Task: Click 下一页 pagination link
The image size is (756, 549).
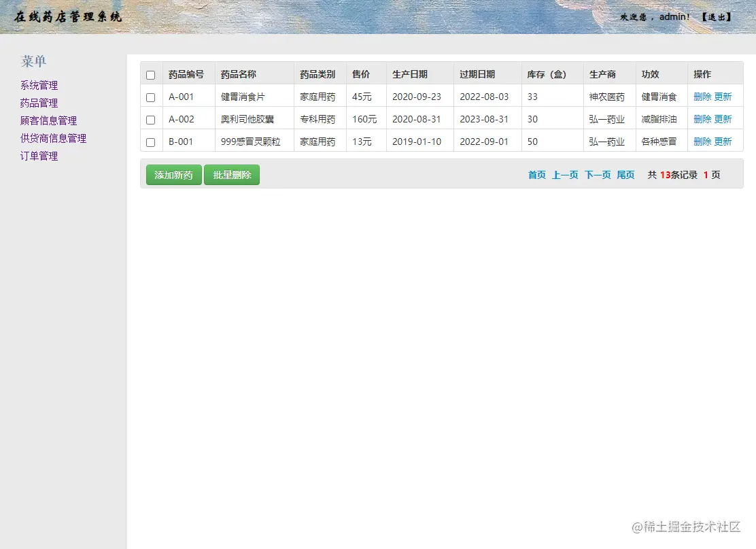Action: [596, 174]
